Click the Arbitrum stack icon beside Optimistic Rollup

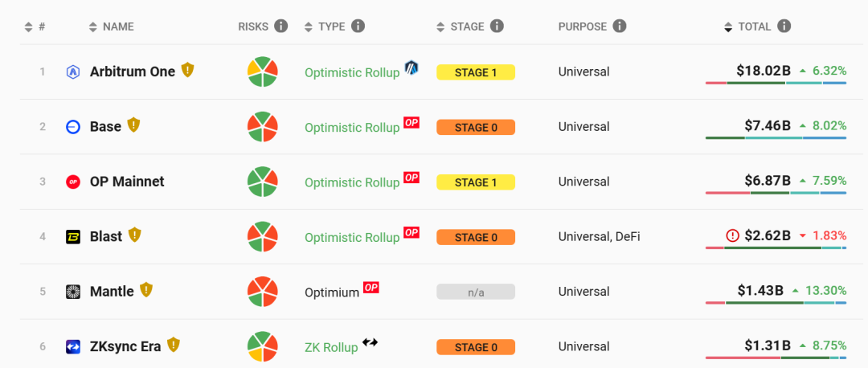click(411, 68)
